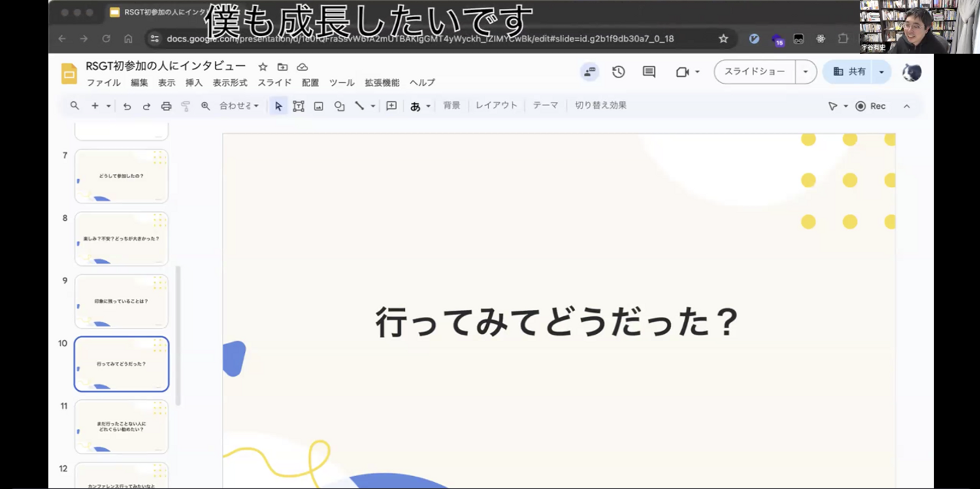Image resolution: width=980 pixels, height=489 pixels.
Task: Click the presentation title RSGT初参加の人にインタビュー
Action: (166, 66)
